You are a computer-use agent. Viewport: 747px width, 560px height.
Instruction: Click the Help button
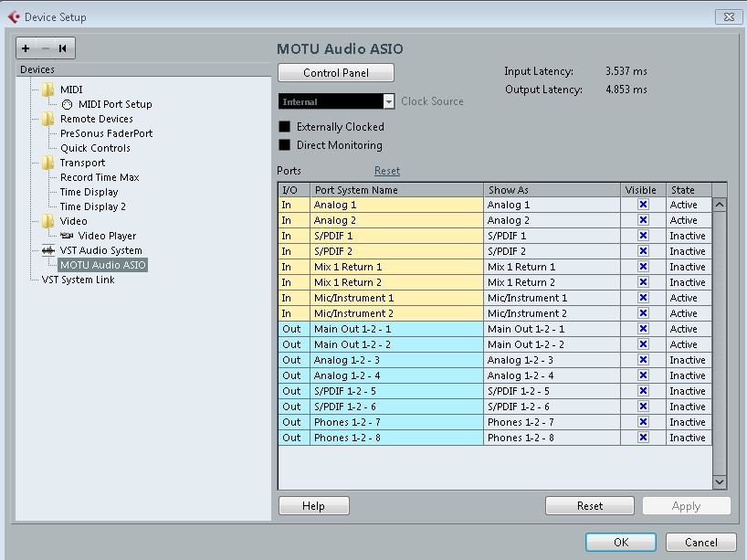coord(314,506)
